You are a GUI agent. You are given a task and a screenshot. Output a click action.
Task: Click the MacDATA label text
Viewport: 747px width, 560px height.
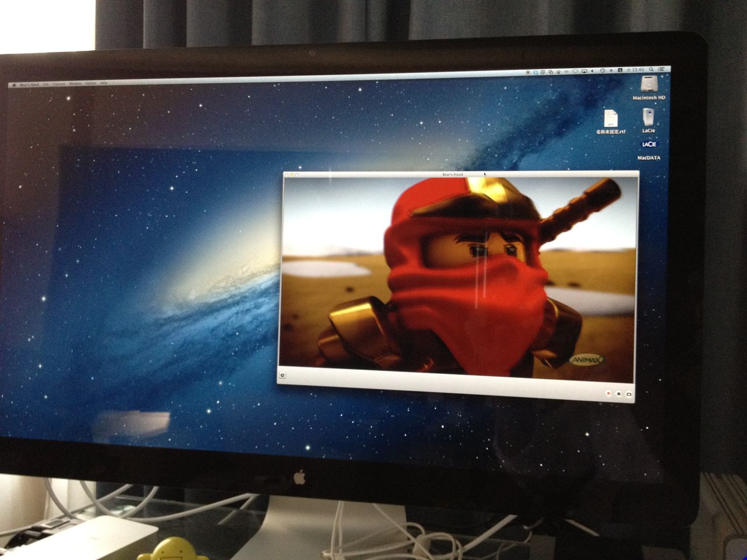[x=649, y=158]
